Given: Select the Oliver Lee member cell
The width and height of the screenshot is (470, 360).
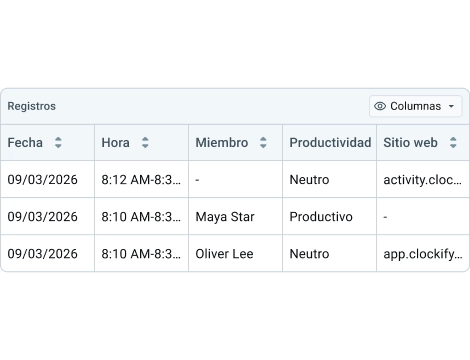Looking at the screenshot, I should click(235, 253).
